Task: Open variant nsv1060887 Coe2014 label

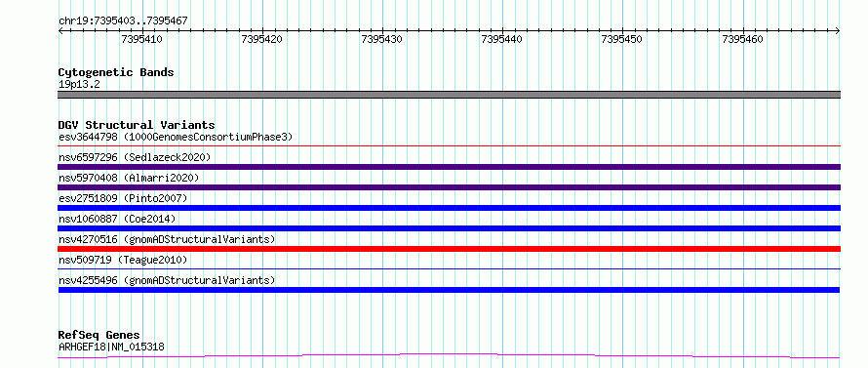Action: click(x=117, y=219)
